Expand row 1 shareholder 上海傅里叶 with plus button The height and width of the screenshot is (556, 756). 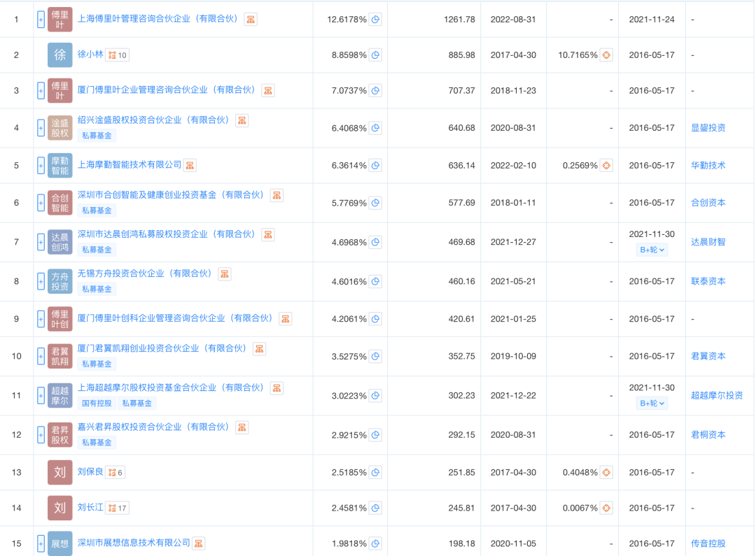coord(41,20)
